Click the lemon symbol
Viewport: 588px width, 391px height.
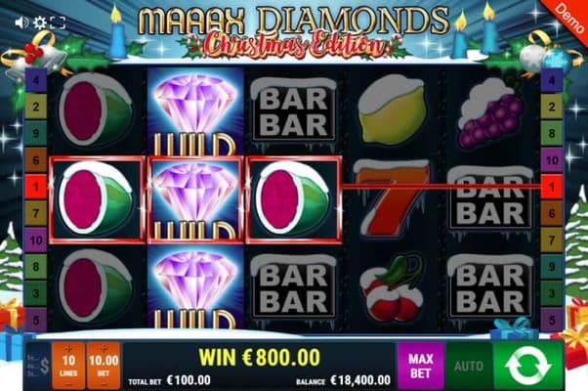392,109
